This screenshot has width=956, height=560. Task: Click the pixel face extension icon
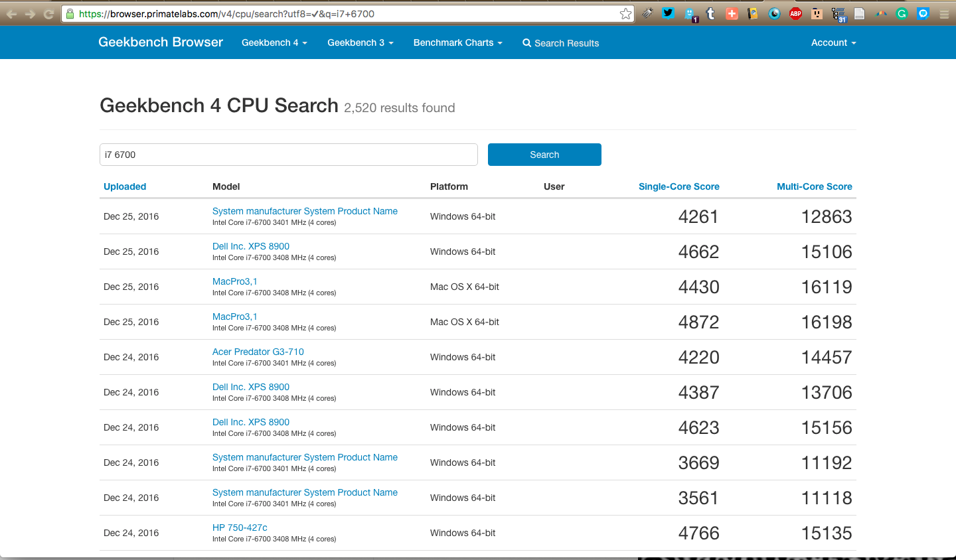pos(817,13)
